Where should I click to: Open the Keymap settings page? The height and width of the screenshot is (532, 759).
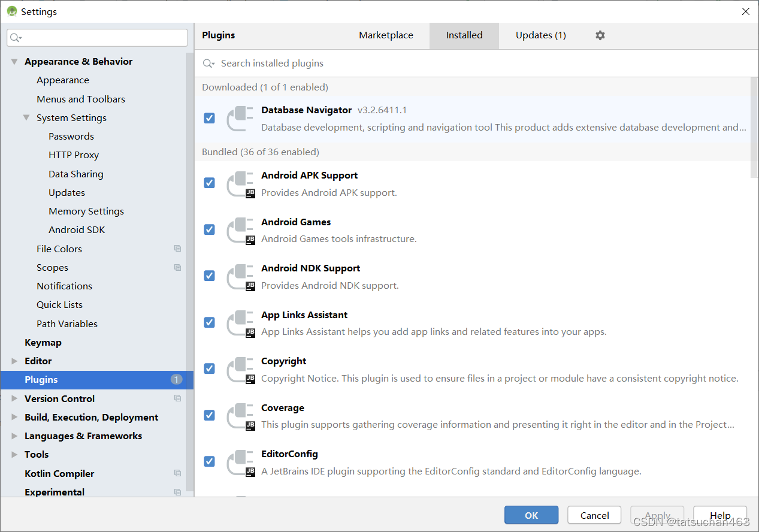pos(43,342)
